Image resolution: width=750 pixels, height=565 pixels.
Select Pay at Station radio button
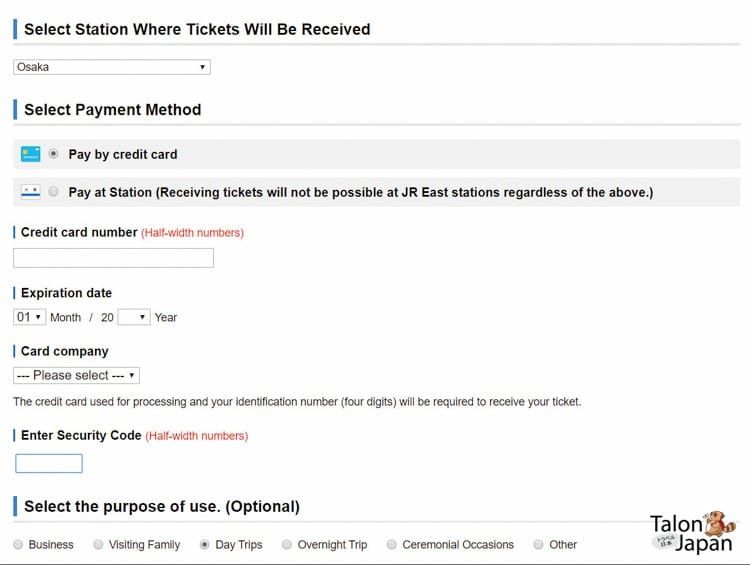tap(54, 192)
